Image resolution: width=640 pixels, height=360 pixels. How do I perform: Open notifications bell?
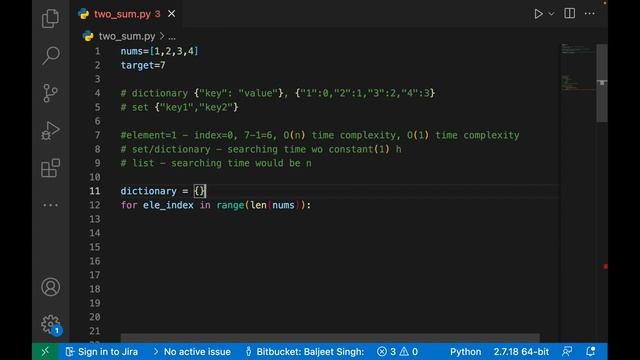[x=591, y=351]
